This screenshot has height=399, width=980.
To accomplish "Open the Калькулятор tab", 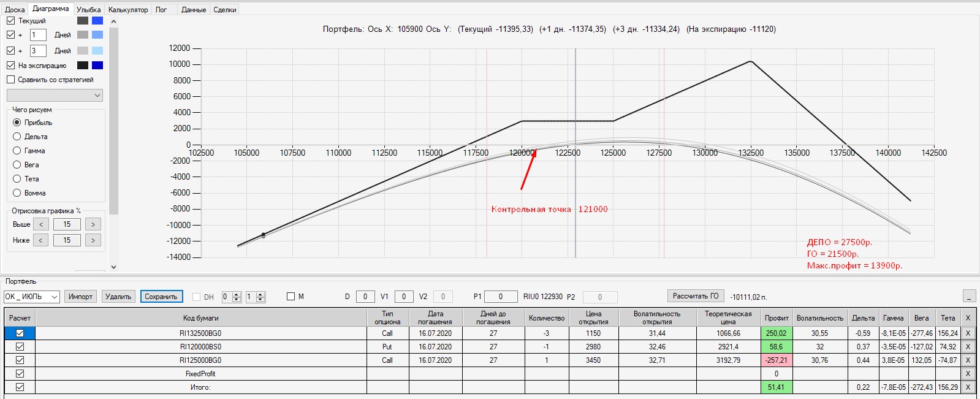I will (128, 10).
